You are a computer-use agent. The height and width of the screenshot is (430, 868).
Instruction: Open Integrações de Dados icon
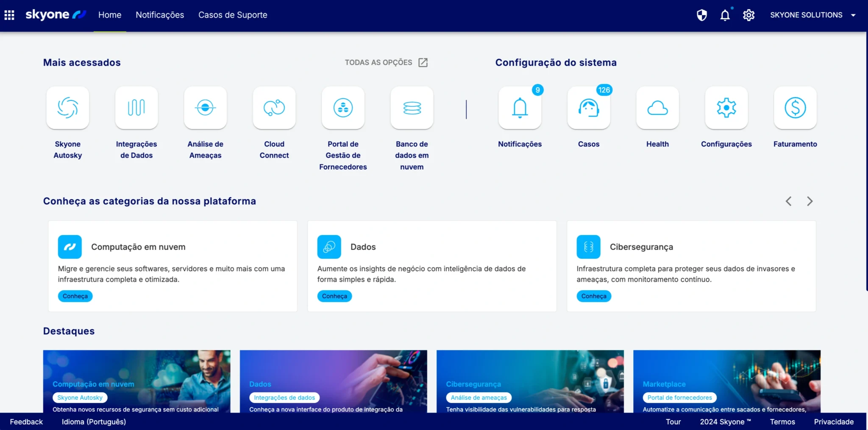click(x=136, y=108)
